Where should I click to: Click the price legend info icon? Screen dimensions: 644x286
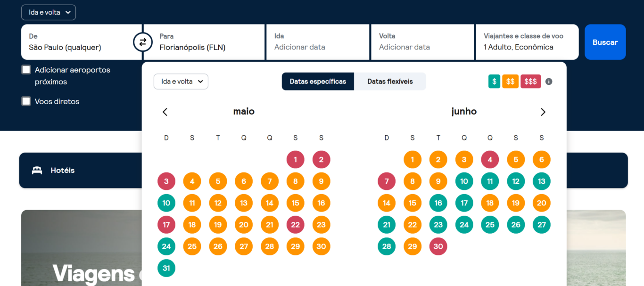(549, 82)
